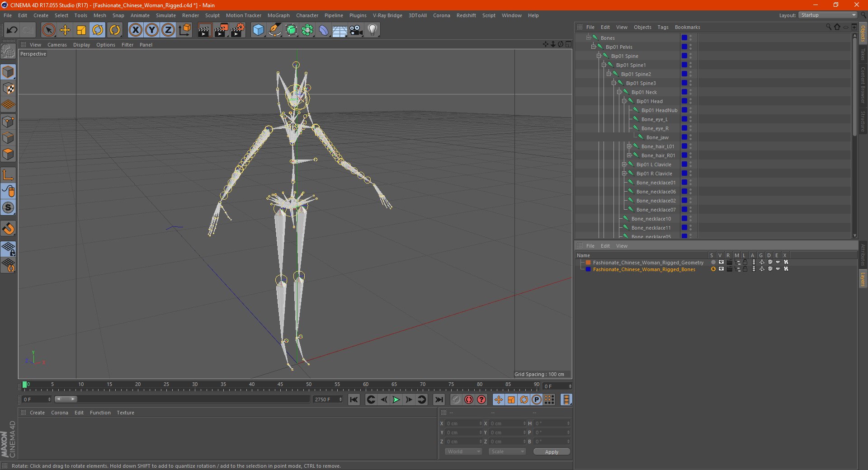Click the blue layer square of Bone_jaw
The height and width of the screenshot is (470, 868).
tap(684, 137)
